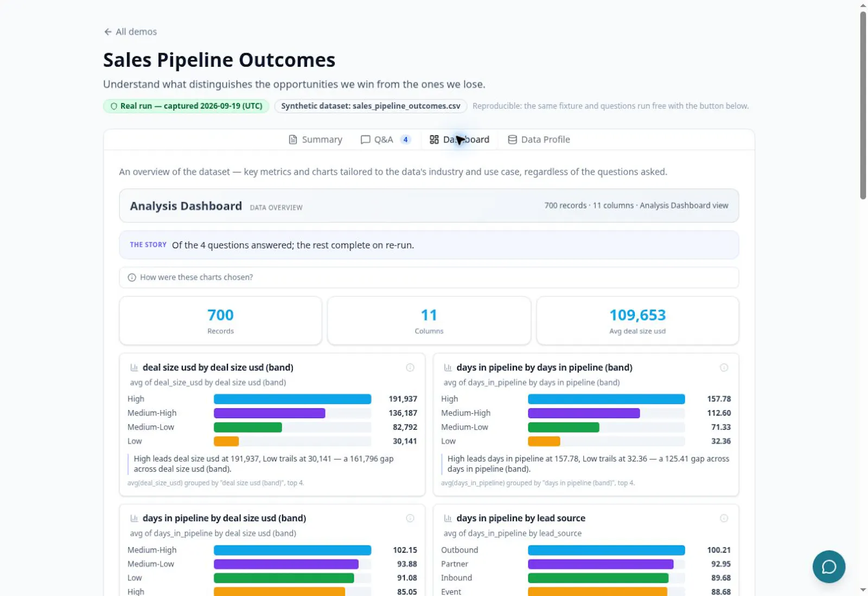Switch to the Q&A tab
The height and width of the screenshot is (596, 868).
pyautogui.click(x=385, y=140)
